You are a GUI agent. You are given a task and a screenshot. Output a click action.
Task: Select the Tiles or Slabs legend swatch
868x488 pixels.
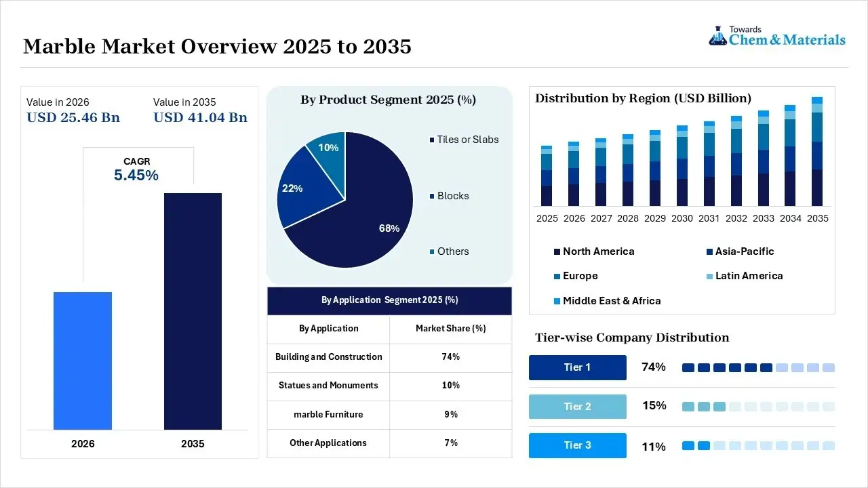(432, 140)
